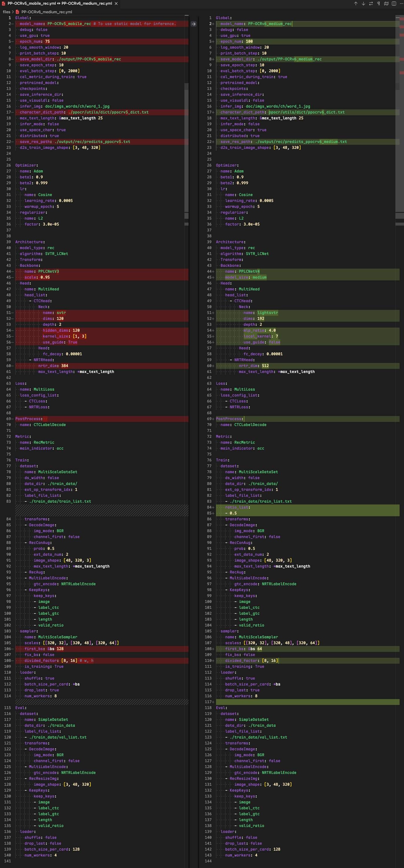Click the 'dims: 120' line

point(102,319)
